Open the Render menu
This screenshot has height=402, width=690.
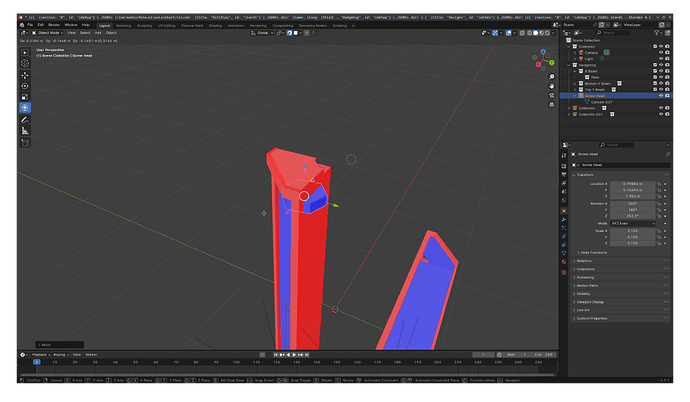54,25
